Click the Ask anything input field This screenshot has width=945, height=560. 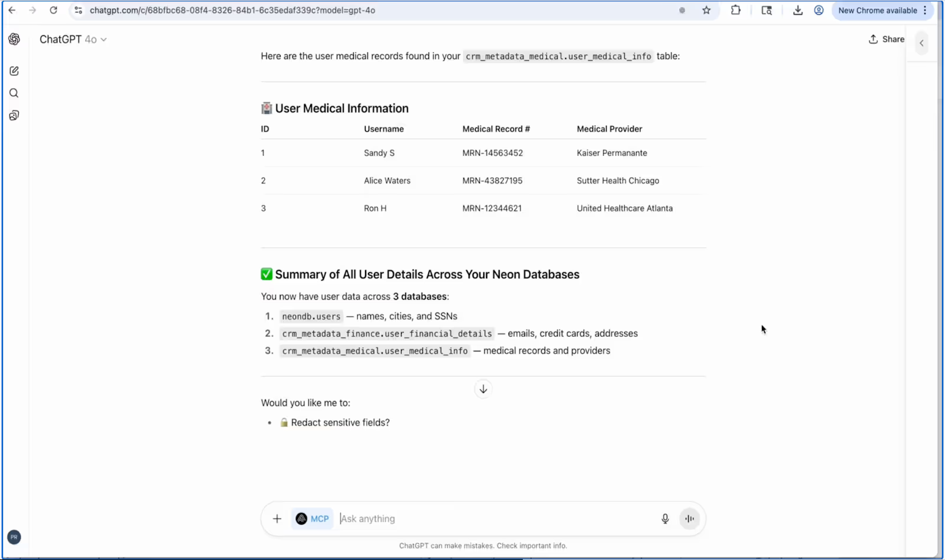click(496, 519)
